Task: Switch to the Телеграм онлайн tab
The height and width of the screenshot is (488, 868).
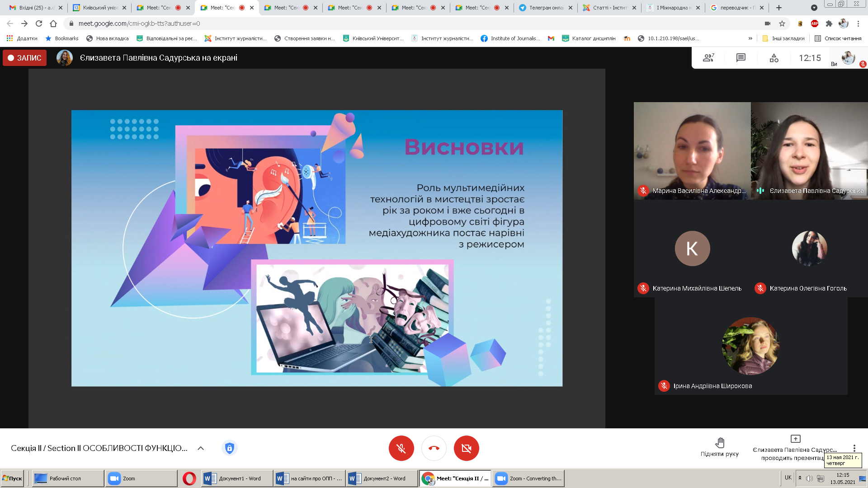Action: (x=546, y=8)
